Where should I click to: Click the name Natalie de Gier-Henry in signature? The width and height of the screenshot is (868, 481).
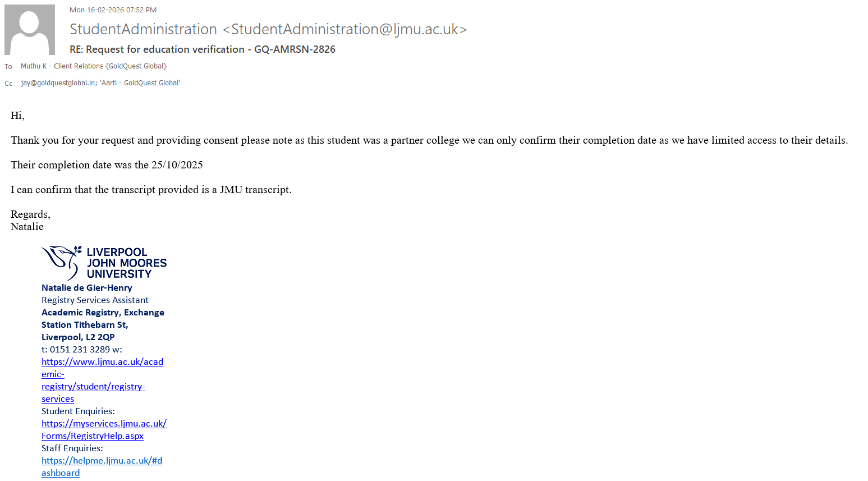click(x=86, y=288)
